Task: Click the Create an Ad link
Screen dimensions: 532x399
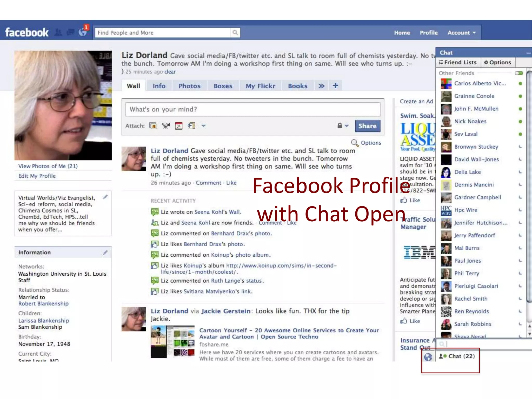Action: tap(416, 101)
